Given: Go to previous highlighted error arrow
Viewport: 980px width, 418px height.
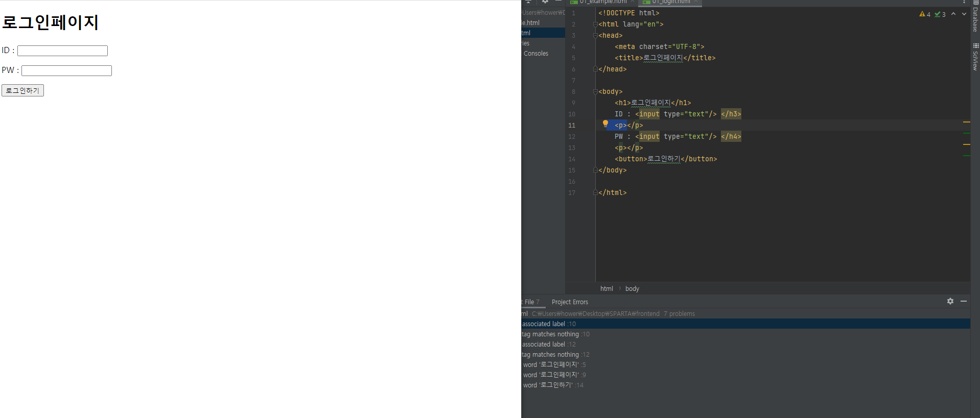Looking at the screenshot, I should click(x=953, y=14).
